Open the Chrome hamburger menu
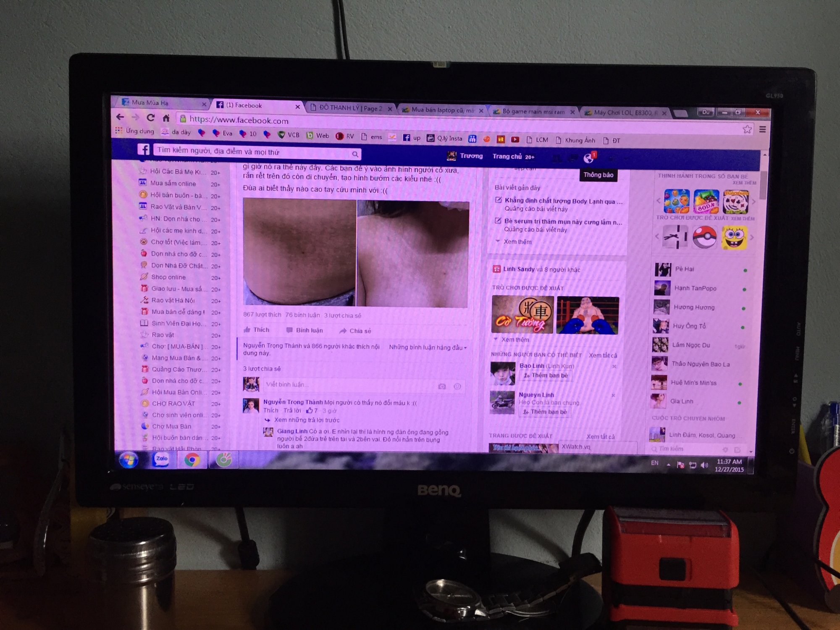 click(762, 129)
